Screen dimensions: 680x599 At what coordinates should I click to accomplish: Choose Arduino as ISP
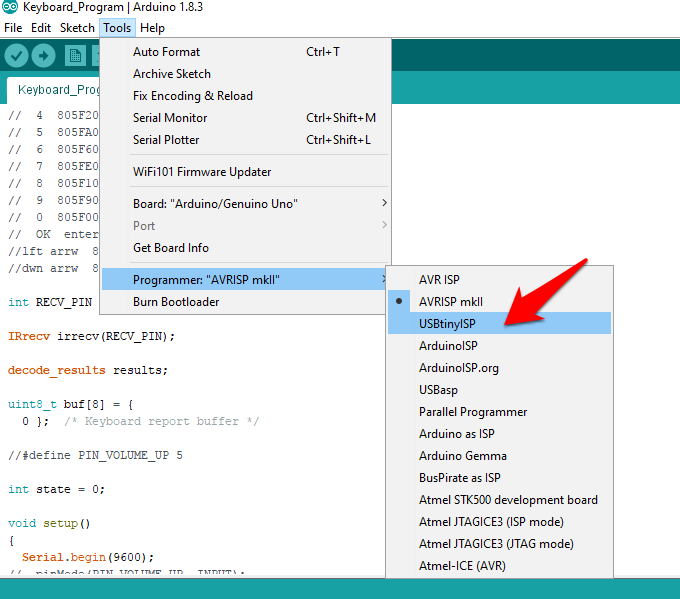500,434
